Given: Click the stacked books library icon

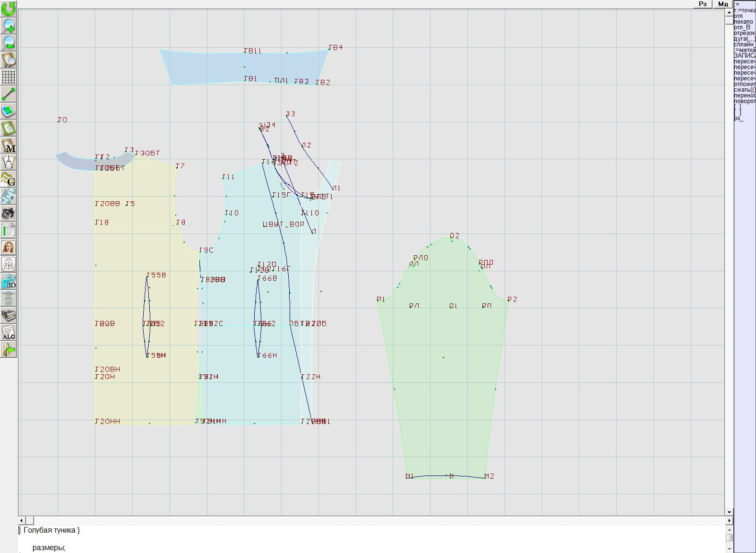Looking at the screenshot, I should point(9,315).
